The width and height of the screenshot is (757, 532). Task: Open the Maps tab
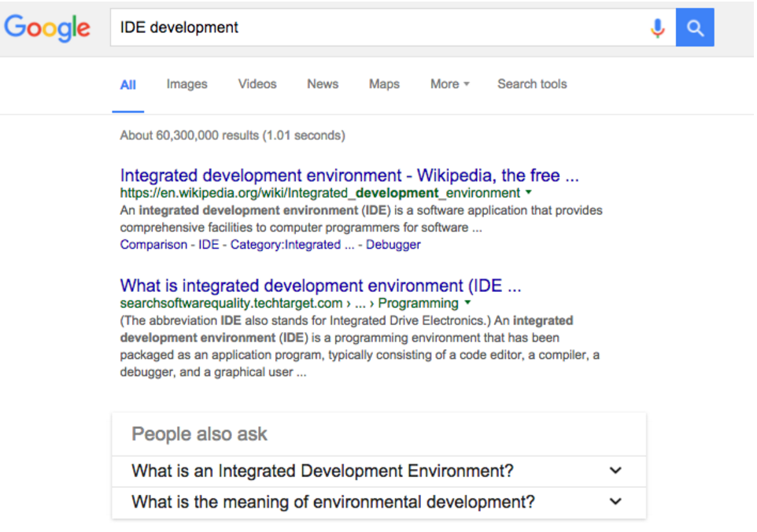tap(384, 84)
